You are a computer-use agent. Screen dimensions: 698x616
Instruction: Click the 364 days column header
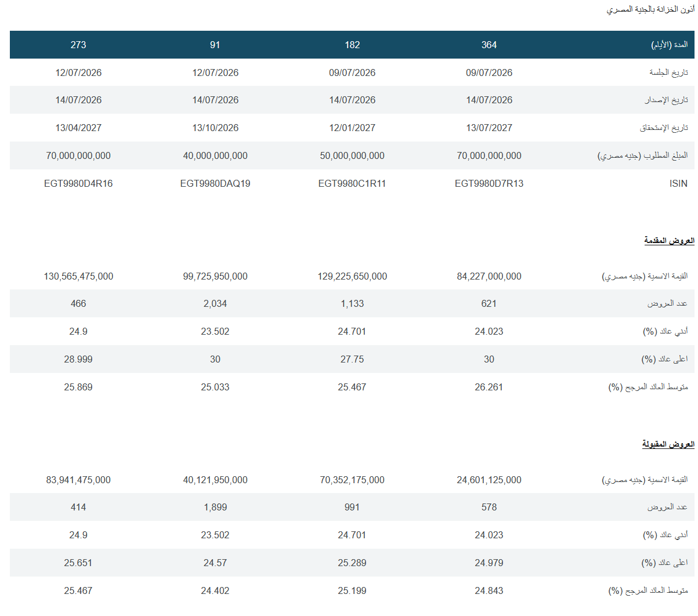(x=489, y=45)
